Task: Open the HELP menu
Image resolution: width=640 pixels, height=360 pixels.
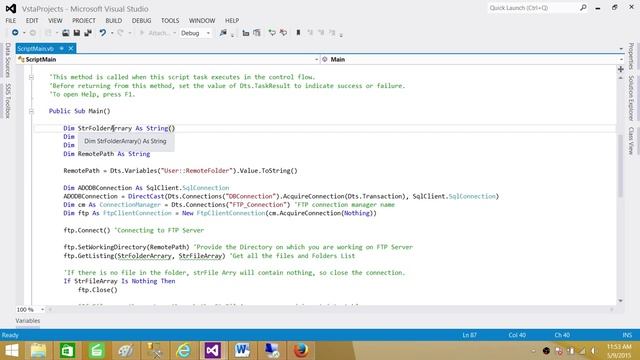Action: point(232,20)
